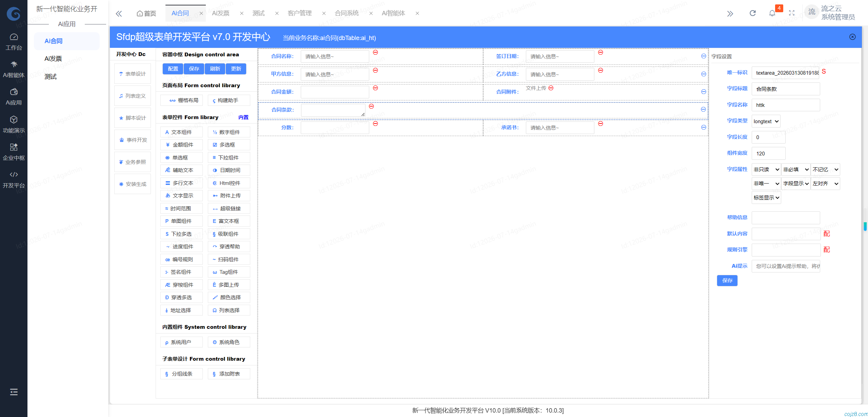Click 更新 button

click(x=236, y=69)
